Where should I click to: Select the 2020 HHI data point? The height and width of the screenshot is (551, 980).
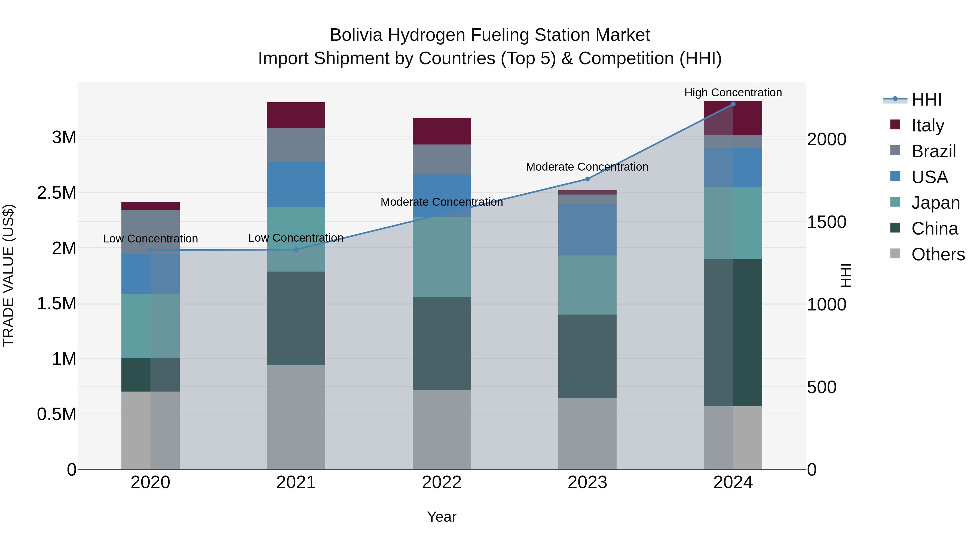click(x=150, y=250)
